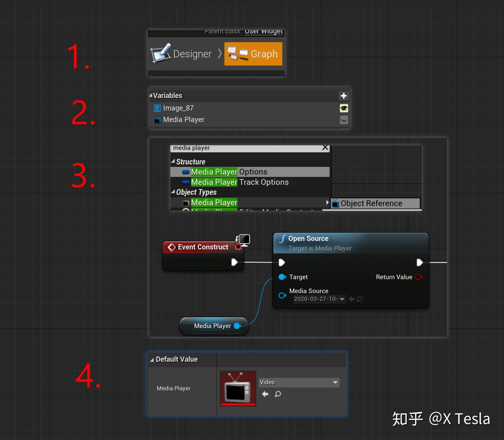Screen dimensions: 504x440
Task: Click the browse magnifier beside the Media Source field
Action: point(360,299)
